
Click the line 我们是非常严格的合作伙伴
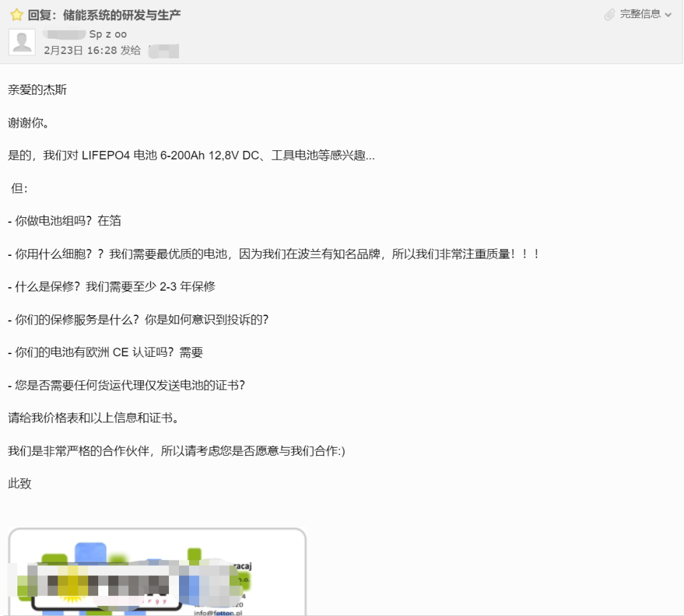click(x=176, y=451)
